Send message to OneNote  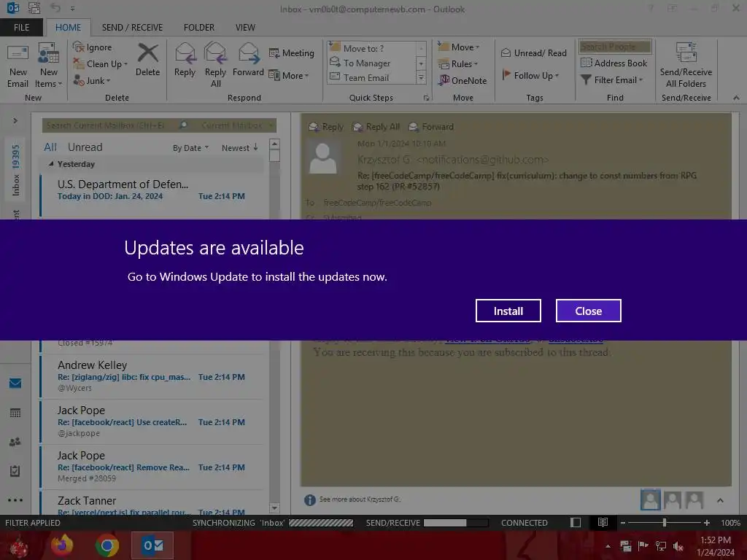tap(462, 80)
